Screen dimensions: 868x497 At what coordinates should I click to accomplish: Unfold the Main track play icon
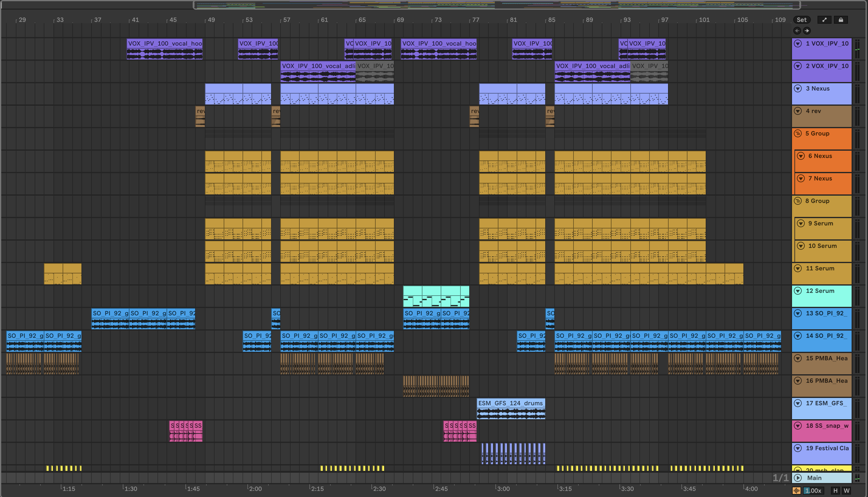pyautogui.click(x=798, y=478)
